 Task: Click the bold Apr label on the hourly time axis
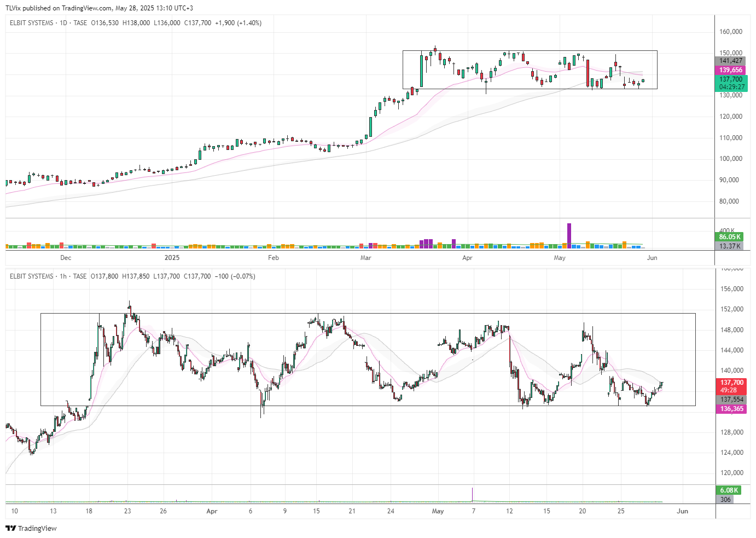212,511
